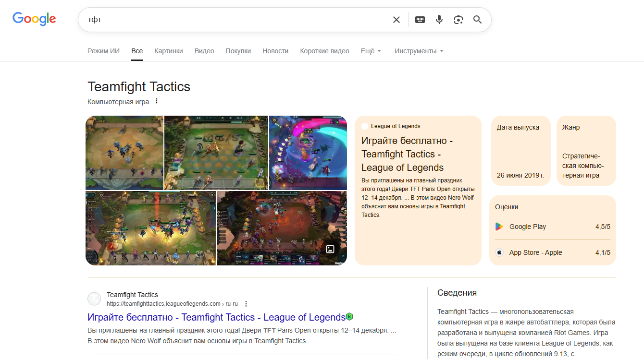Click the magnifying glass search button
Viewport: 644px width, 359px height.
click(477, 20)
